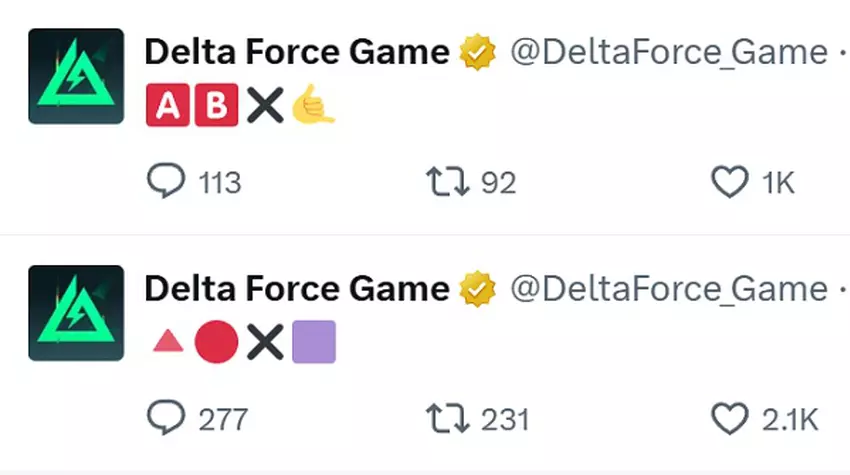Open @DeltaForce_Game handle on the A B tweet

pos(668,52)
